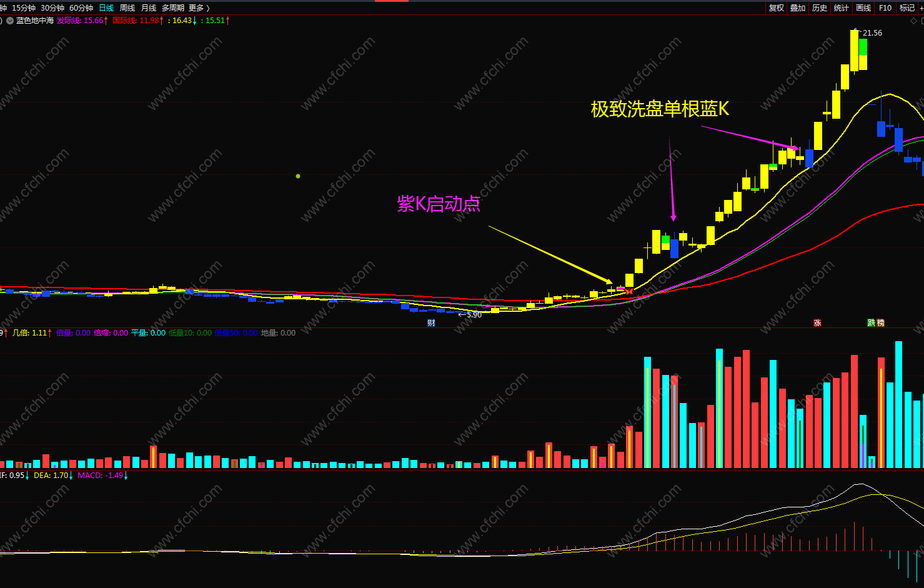Click the 21.56 high price label
Image resolution: width=924 pixels, height=588 pixels.
(x=872, y=33)
